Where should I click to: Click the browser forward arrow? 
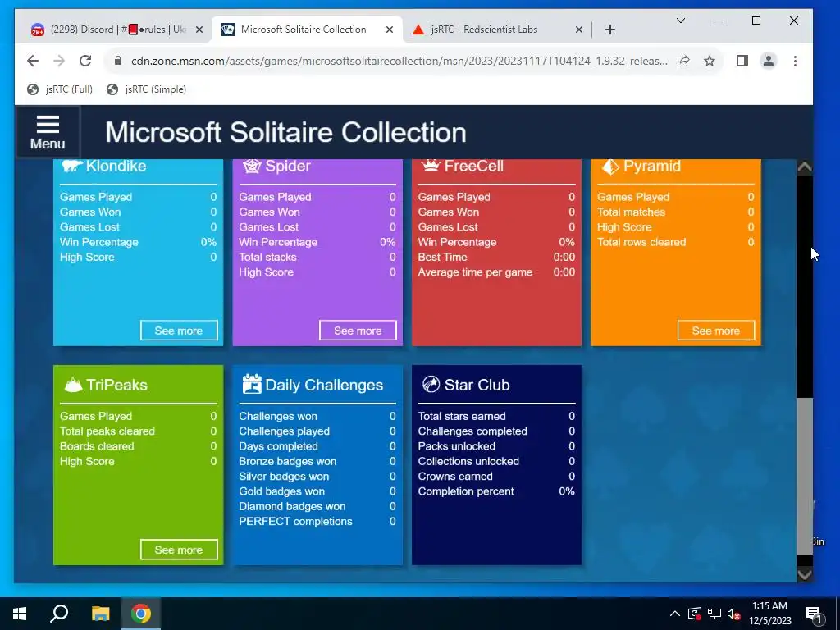59,61
